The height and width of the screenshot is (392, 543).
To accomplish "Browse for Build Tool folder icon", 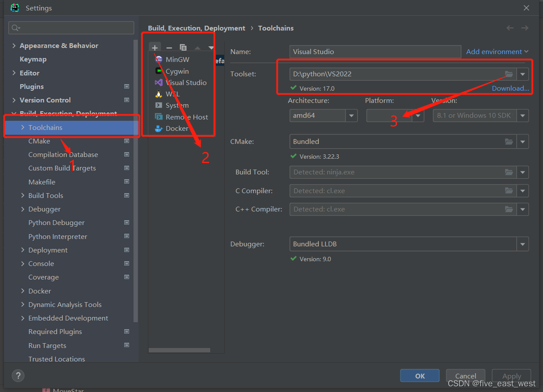I will 509,172.
